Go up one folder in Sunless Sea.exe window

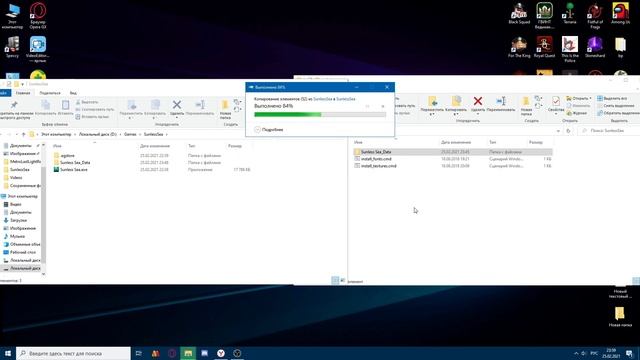[23, 134]
